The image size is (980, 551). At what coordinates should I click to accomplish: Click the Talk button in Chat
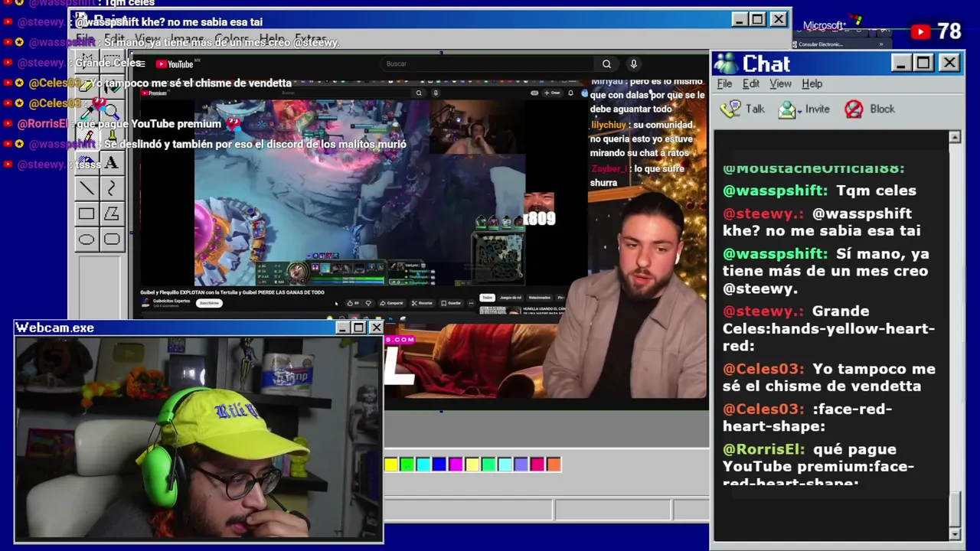point(743,109)
